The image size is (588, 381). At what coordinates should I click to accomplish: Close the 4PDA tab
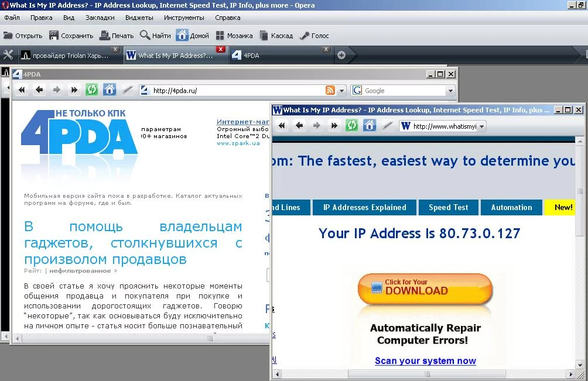326,49
